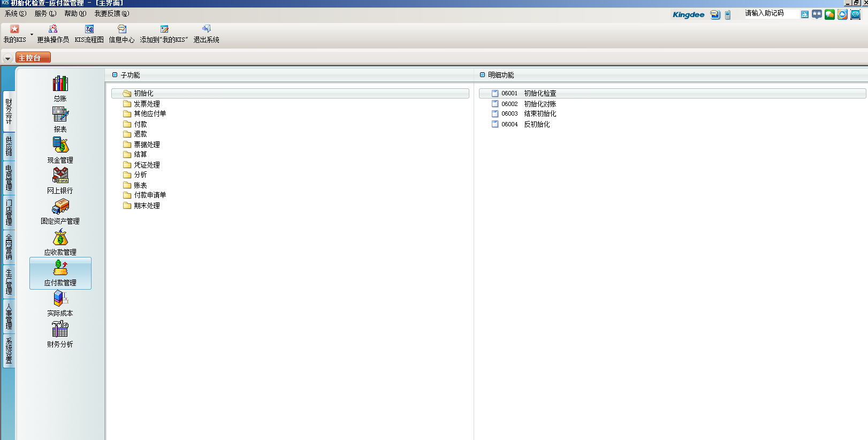
Task: Click 退出系统 exit system button
Action: (207, 34)
